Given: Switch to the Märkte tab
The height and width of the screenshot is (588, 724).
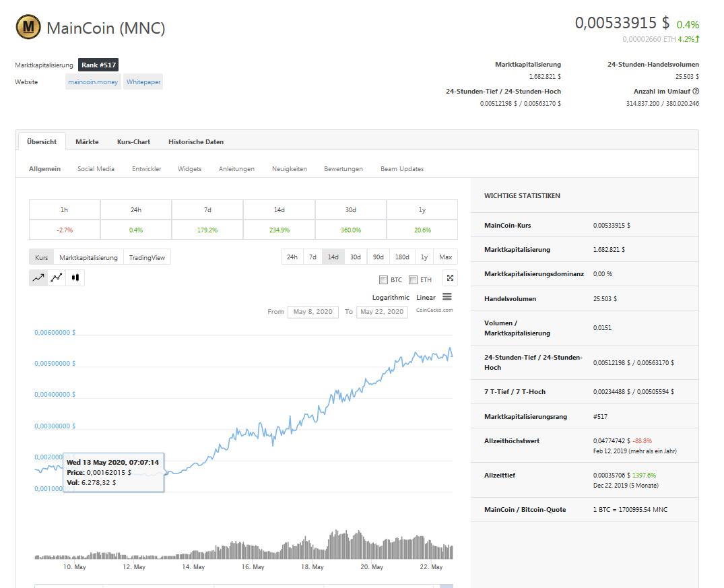Looking at the screenshot, I should pos(87,142).
